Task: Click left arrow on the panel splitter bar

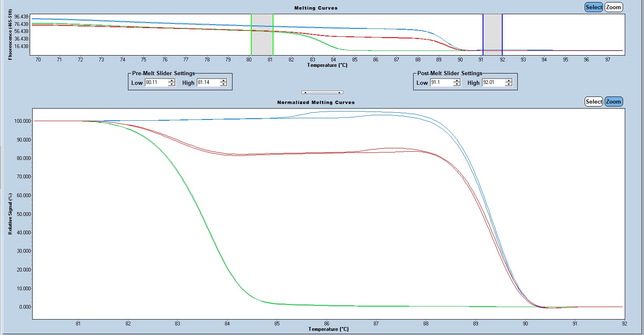Action: [x=305, y=92]
